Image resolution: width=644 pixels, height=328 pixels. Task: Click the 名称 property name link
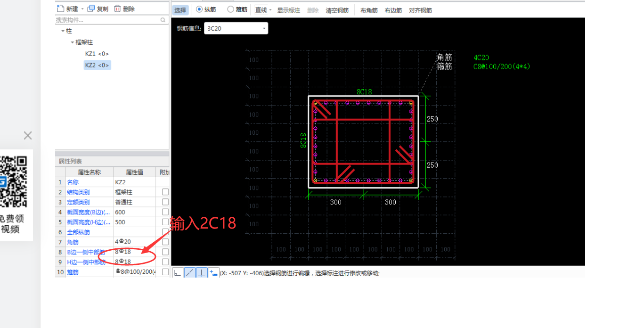[x=73, y=182]
